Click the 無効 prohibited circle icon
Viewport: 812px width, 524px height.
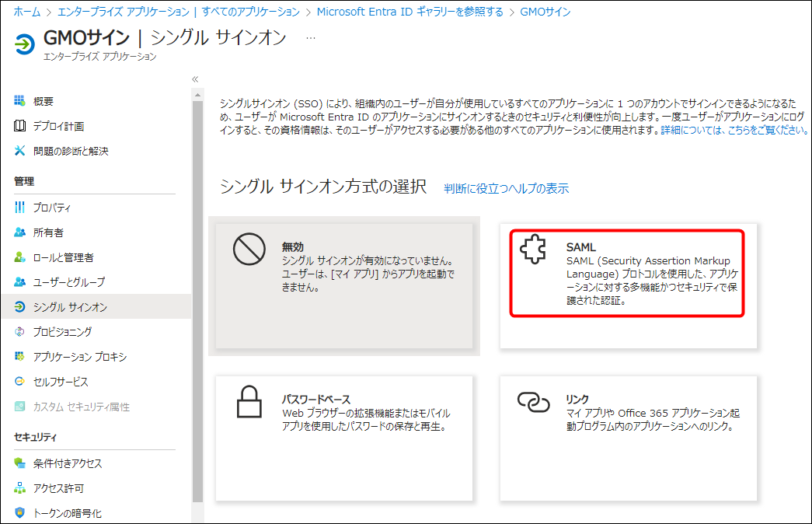coord(249,250)
